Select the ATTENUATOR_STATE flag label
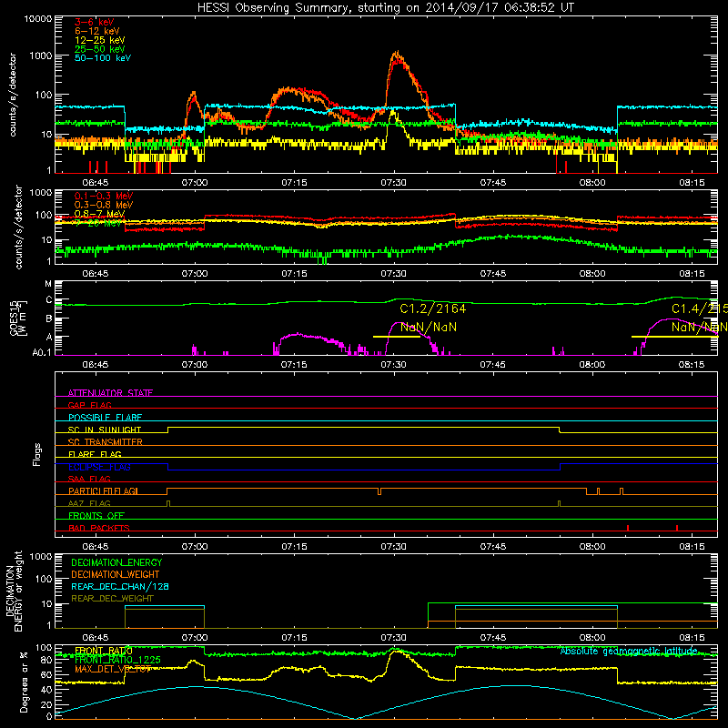Screen dimensions: 728x728 click(x=110, y=393)
